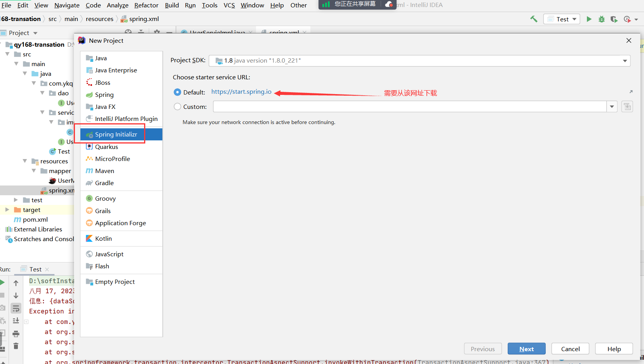Viewport: 644px width, 364px height.
Task: Select pom.xml in Project tree
Action: 35,220
